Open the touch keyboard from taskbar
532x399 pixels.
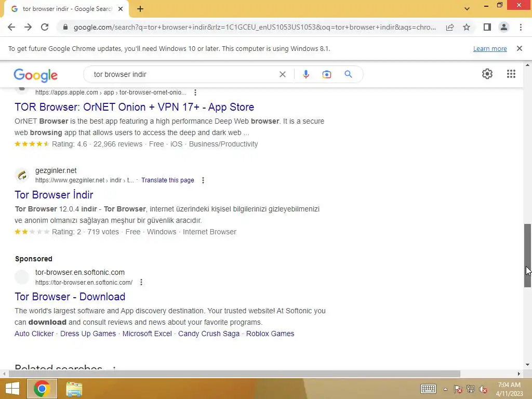coord(428,389)
